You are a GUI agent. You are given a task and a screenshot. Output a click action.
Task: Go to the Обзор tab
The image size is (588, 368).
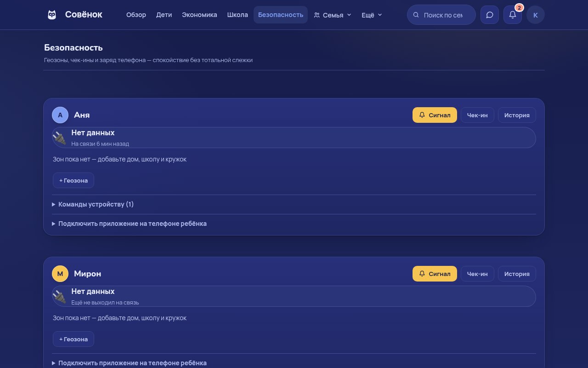136,15
